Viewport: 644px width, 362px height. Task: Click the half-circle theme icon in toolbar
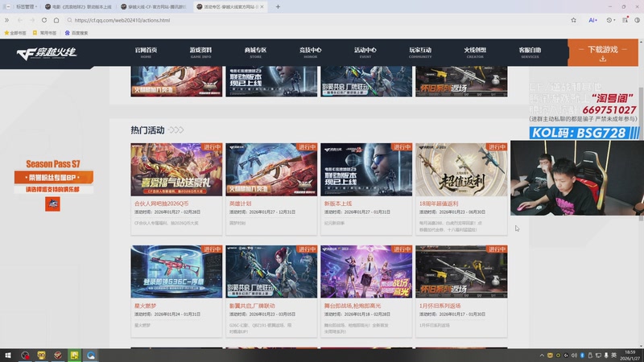tap(637, 19)
